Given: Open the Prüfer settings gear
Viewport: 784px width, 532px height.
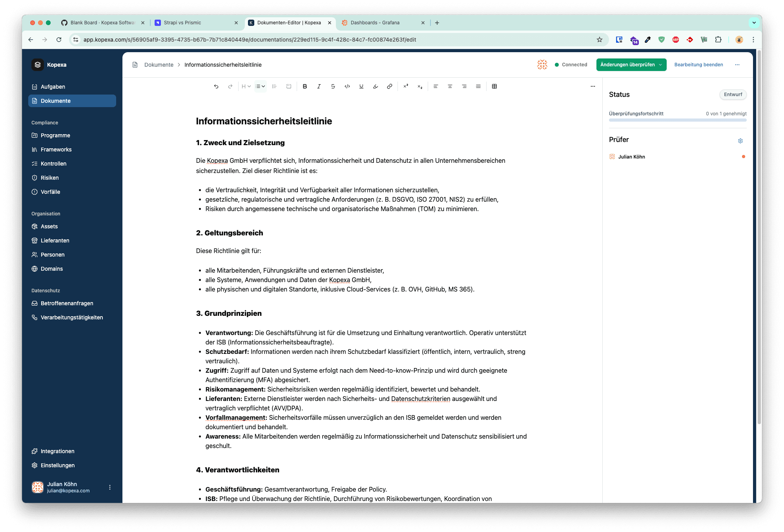Looking at the screenshot, I should pyautogui.click(x=740, y=140).
